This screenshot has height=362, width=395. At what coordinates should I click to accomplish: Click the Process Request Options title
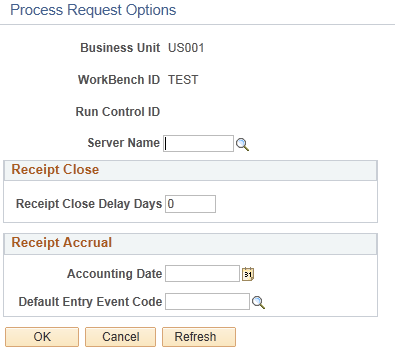pos(93,10)
